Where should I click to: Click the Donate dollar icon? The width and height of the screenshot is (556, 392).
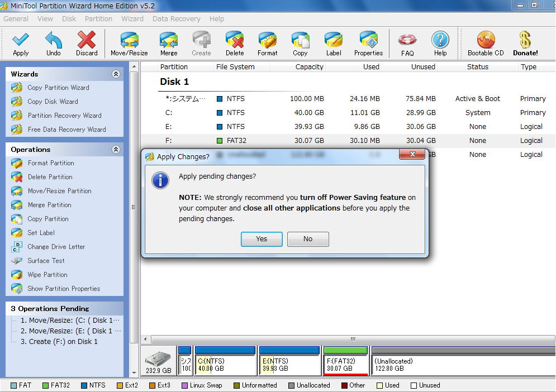[x=525, y=40]
